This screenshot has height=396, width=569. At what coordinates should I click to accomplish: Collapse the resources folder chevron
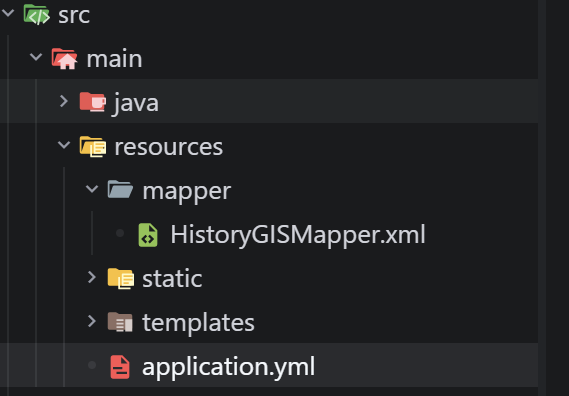(x=64, y=145)
